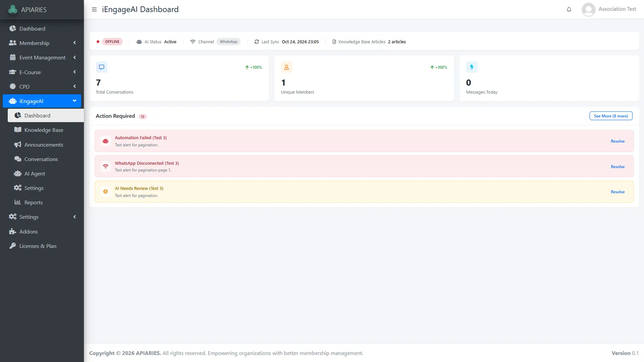Click the WhatsApp channel badge
The height and width of the screenshot is (362, 644).
[229, 42]
